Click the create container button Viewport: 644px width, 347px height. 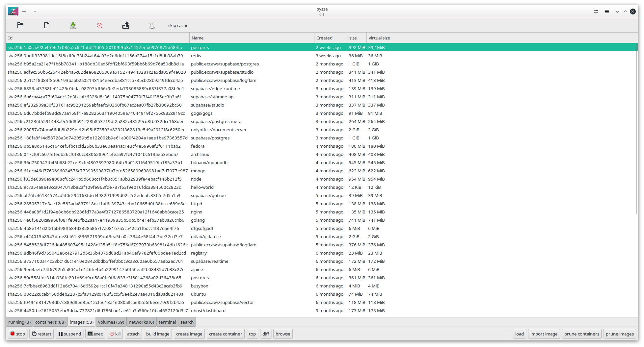point(226,334)
